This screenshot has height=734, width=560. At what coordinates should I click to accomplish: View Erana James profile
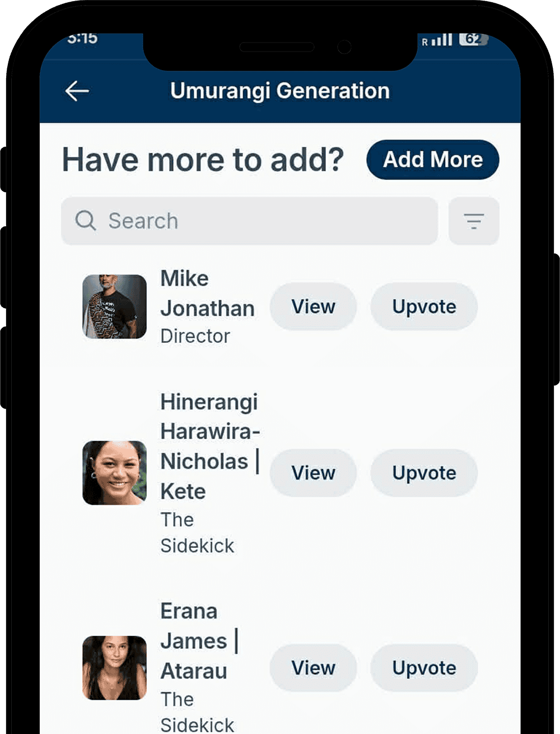313,668
